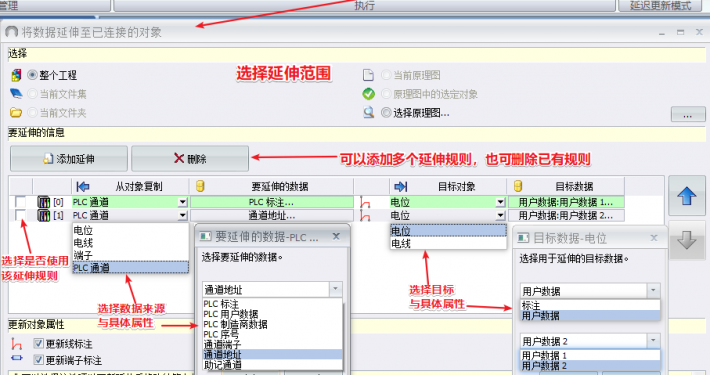Image resolution: width=710 pixels, height=375 pixels.
Task: Click the green checkmark icon for selected objects
Action: click(369, 94)
